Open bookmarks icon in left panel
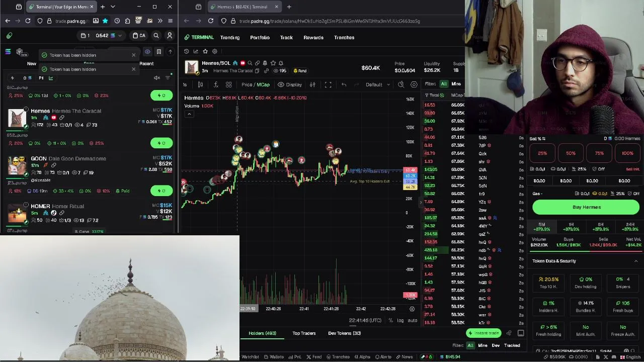 click(159, 51)
